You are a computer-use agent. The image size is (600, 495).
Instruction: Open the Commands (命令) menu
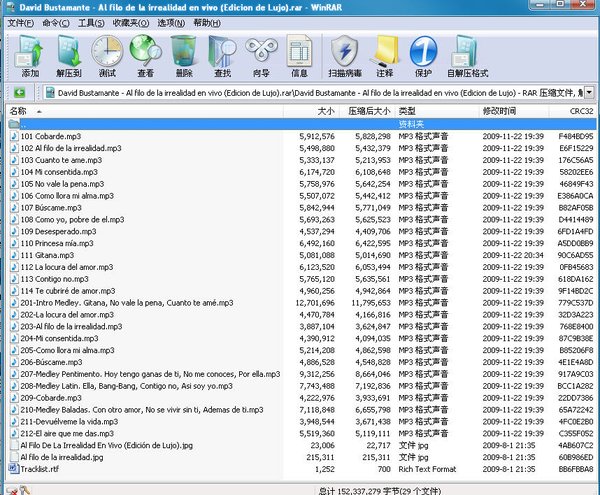56,23
